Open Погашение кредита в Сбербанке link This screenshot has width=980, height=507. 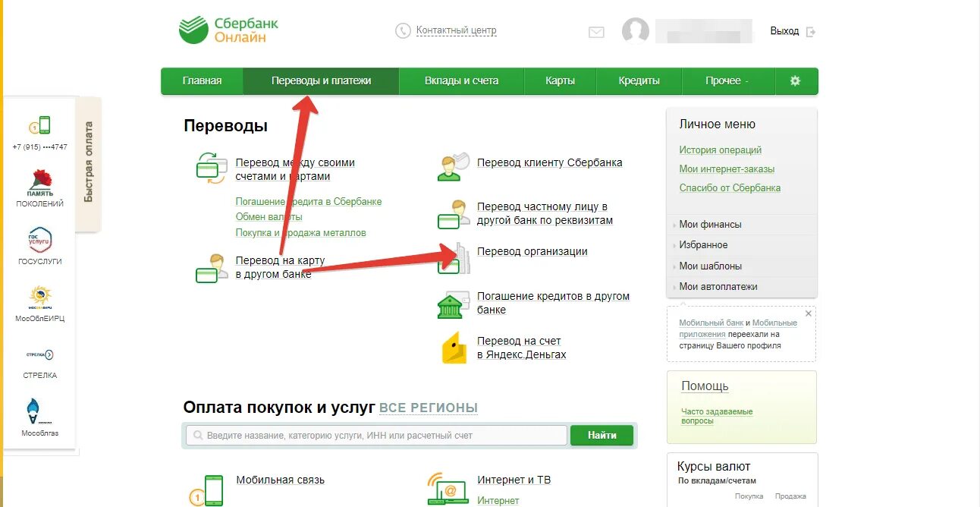tap(309, 202)
